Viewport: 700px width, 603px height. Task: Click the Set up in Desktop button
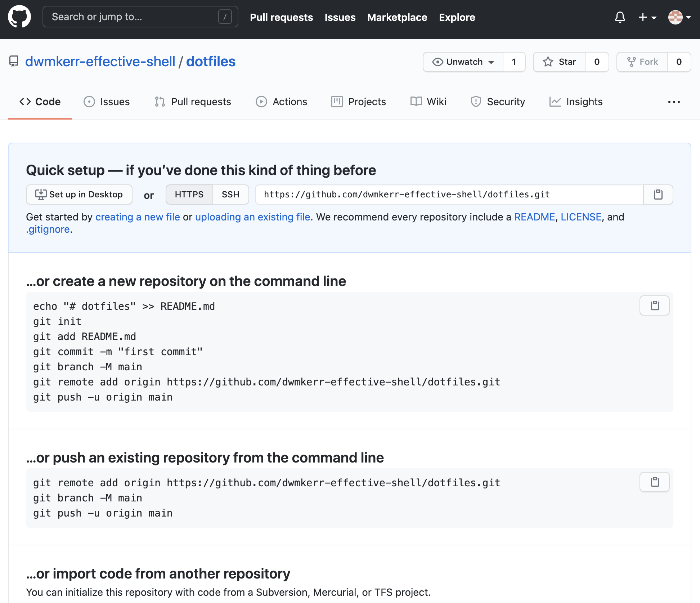78,194
